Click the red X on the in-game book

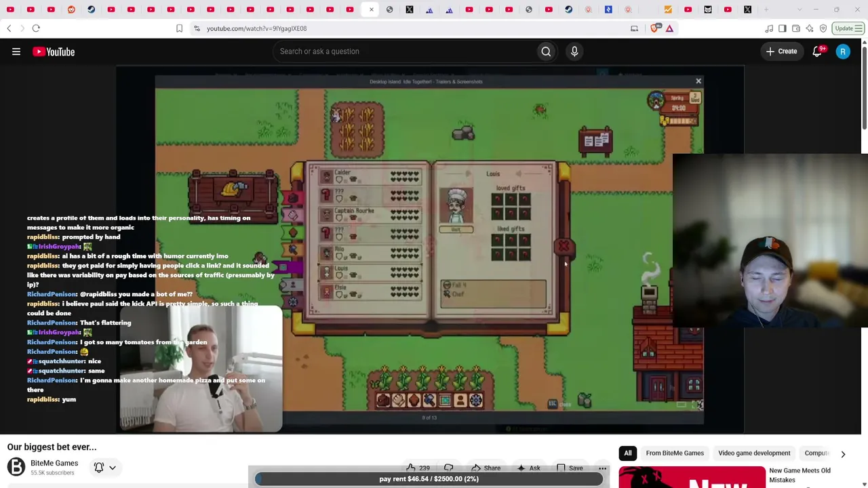click(x=564, y=247)
